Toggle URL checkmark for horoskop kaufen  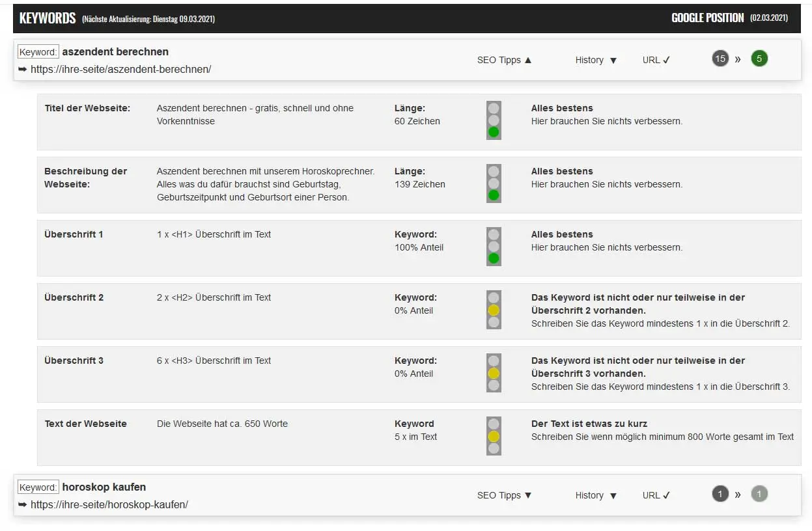point(656,495)
